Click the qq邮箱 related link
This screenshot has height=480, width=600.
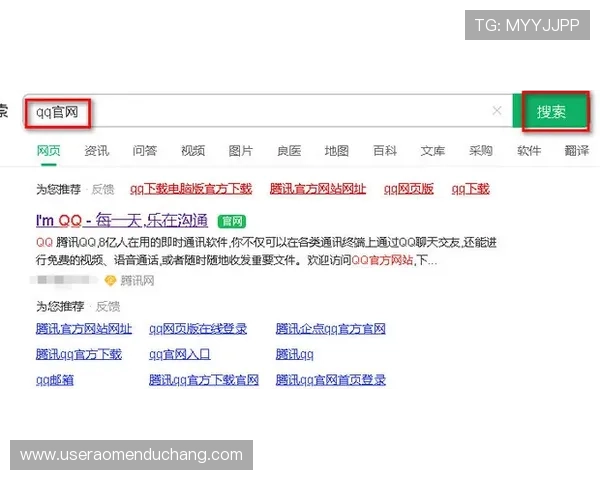click(55, 380)
